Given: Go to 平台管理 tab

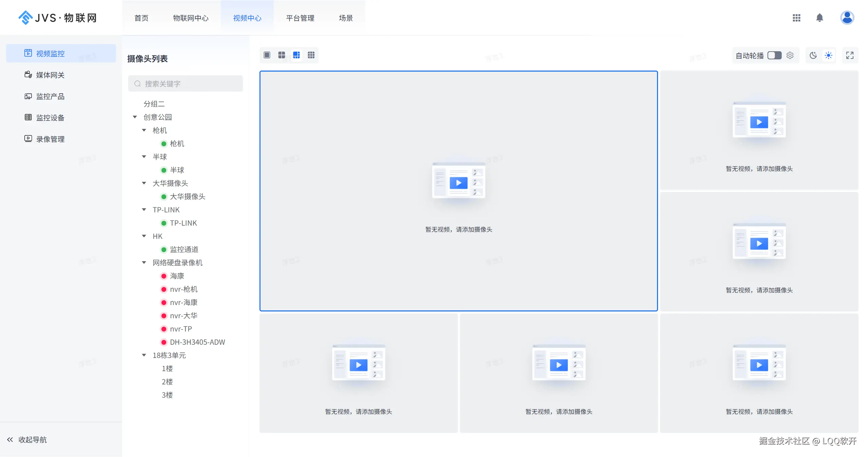Looking at the screenshot, I should [300, 18].
